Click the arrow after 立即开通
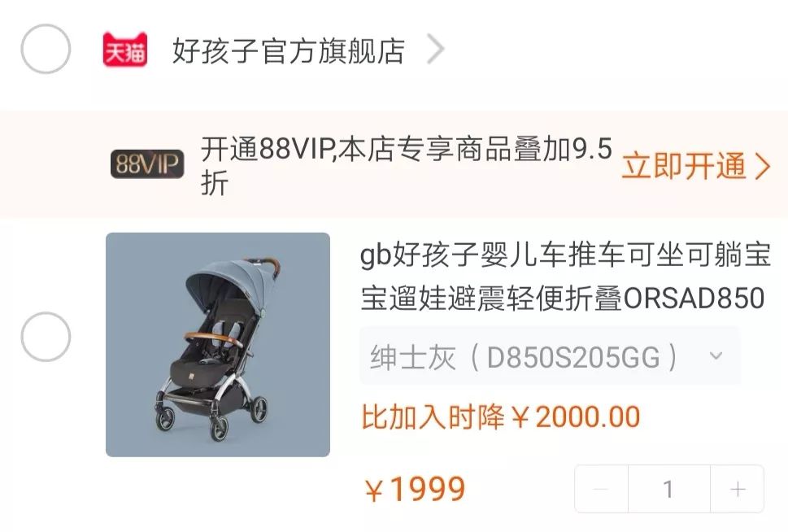This screenshot has height=532, width=788. pos(762,167)
